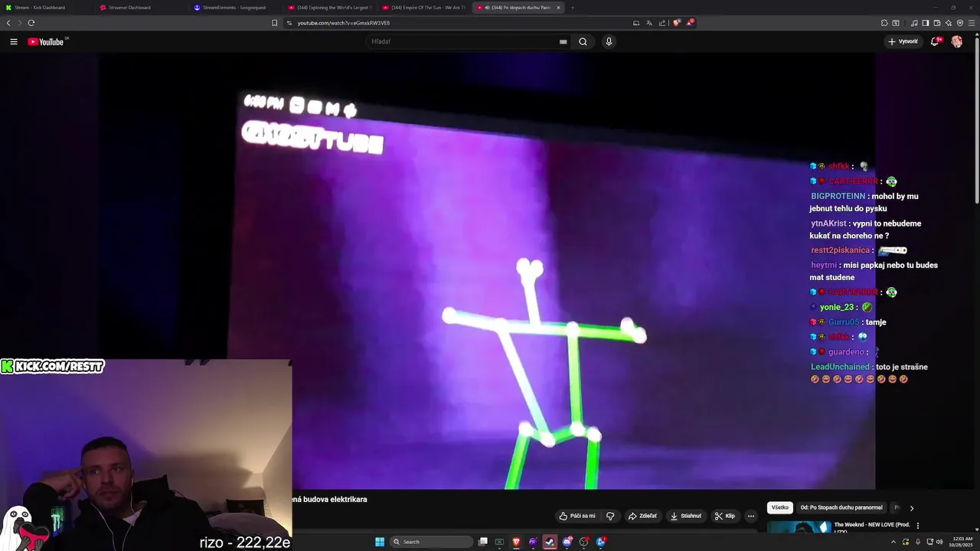Like the video with Páči sa mi

click(x=577, y=516)
